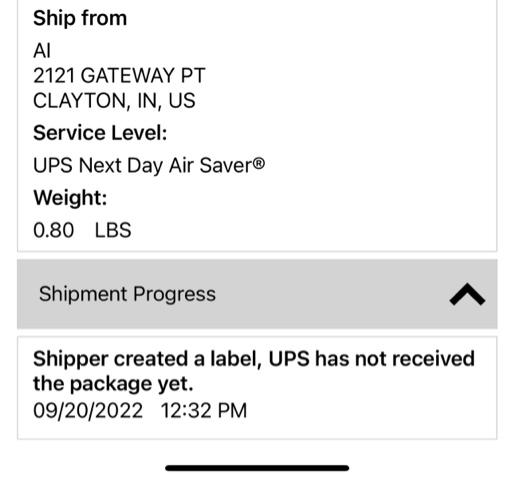512x482 pixels.
Task: Select the Ship from heading
Action: (x=80, y=18)
